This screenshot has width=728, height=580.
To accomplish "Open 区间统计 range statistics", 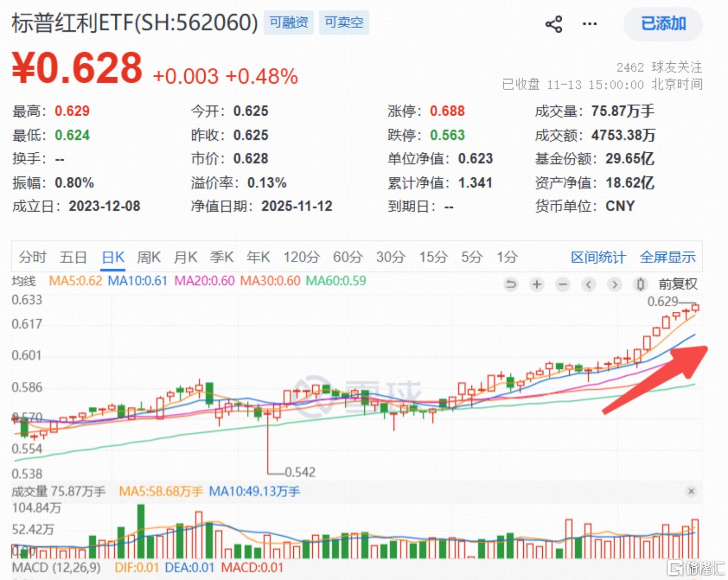I will [x=598, y=257].
